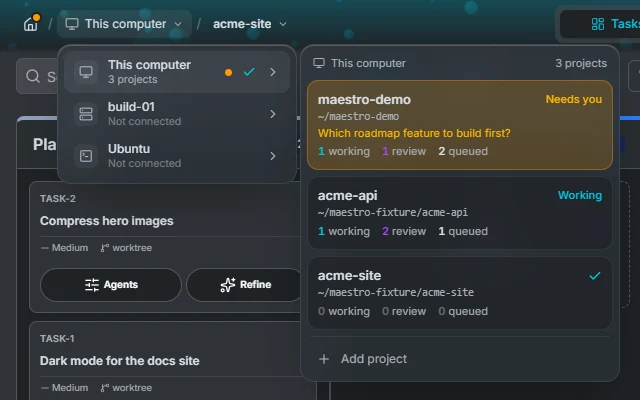Click '2 queued' count on maestro-demo
The image size is (640, 400).
[x=463, y=151]
